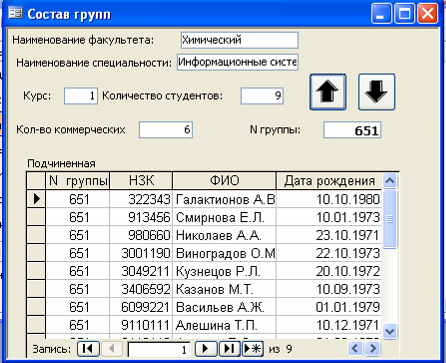The height and width of the screenshot is (363, 446).
Task: Go to next record in navigation bar
Action: pyautogui.click(x=206, y=349)
